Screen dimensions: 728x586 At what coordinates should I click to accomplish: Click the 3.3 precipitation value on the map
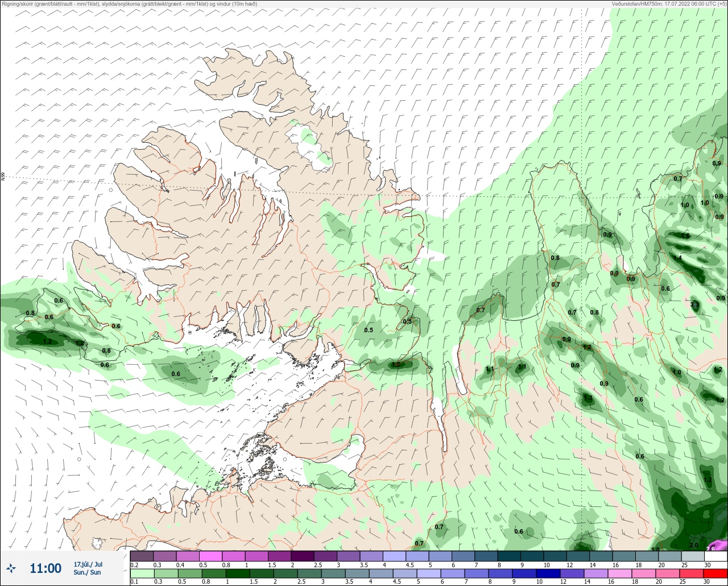(694, 305)
